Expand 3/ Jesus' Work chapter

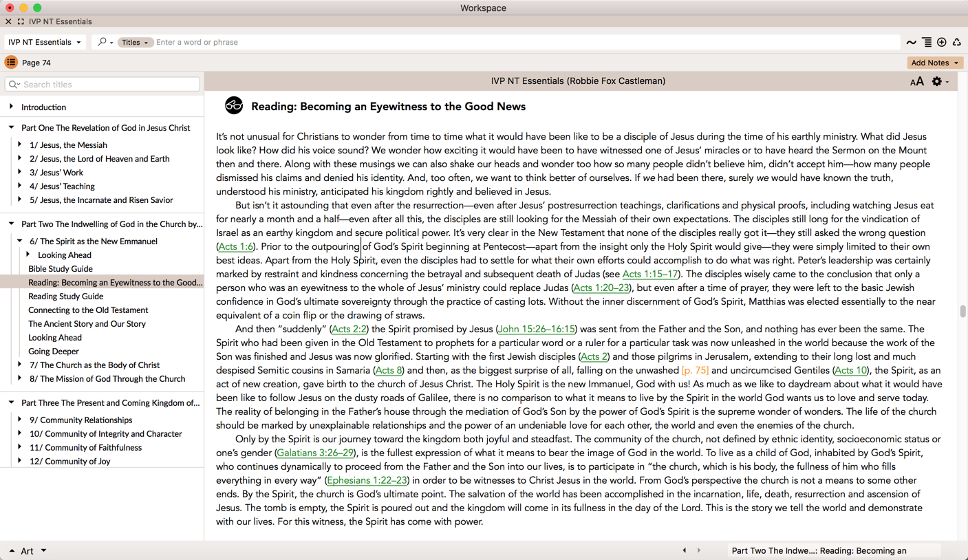pos(19,172)
